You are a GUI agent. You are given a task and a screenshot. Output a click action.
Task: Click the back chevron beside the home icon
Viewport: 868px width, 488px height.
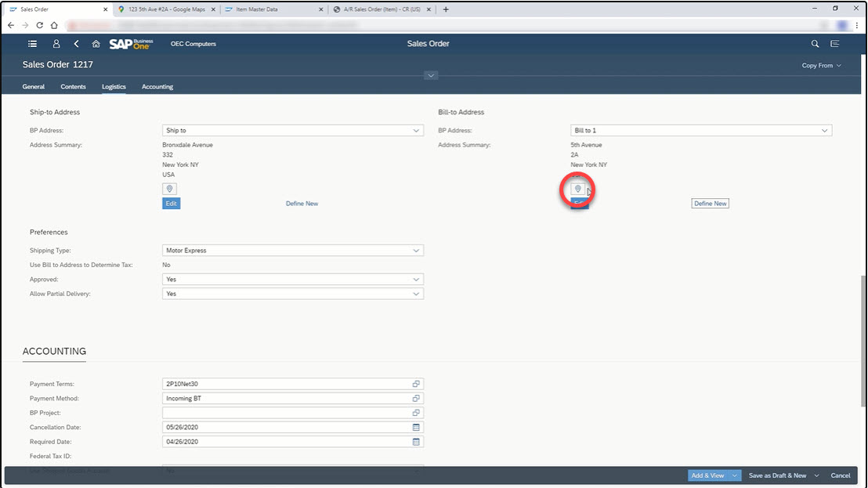[x=76, y=44]
